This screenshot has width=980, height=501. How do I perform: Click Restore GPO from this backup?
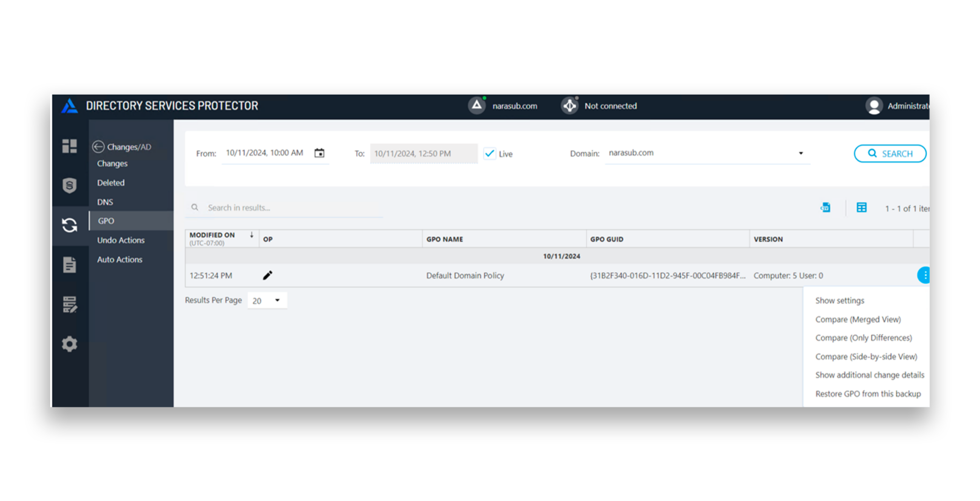pyautogui.click(x=868, y=393)
